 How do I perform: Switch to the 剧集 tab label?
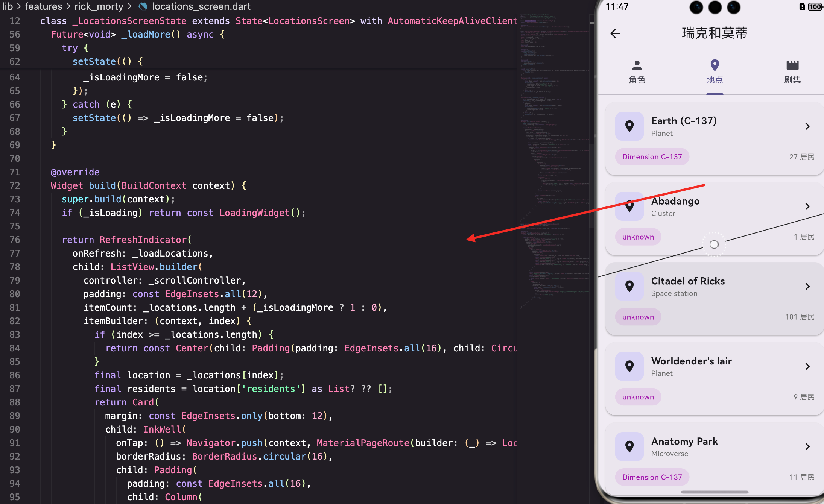pyautogui.click(x=792, y=80)
